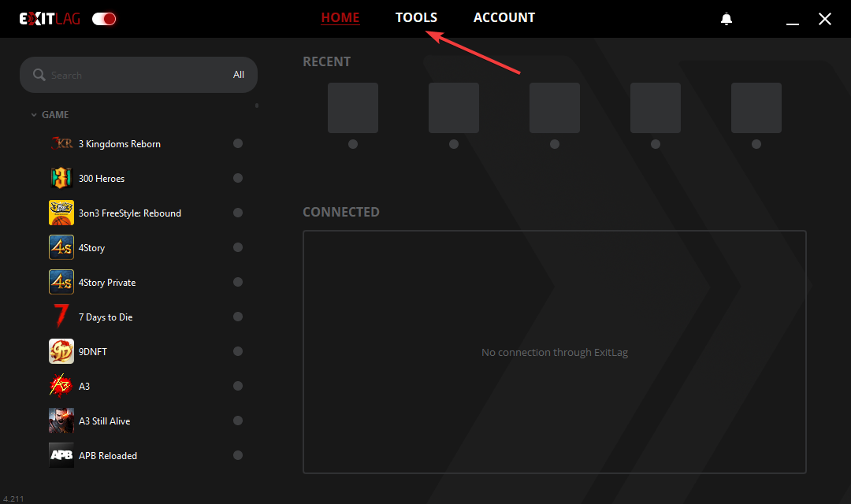Viewport: 851px width, 504px height.
Task: Select A3 Still Alive text
Action: 104,421
